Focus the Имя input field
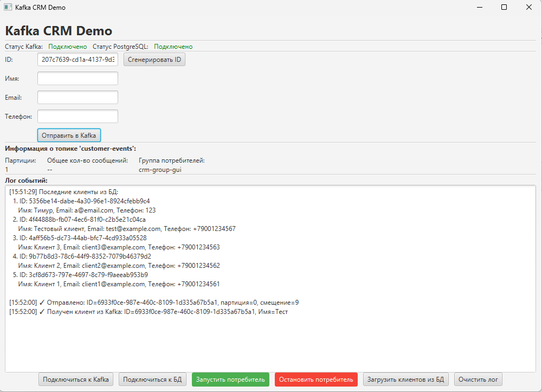 click(x=78, y=79)
